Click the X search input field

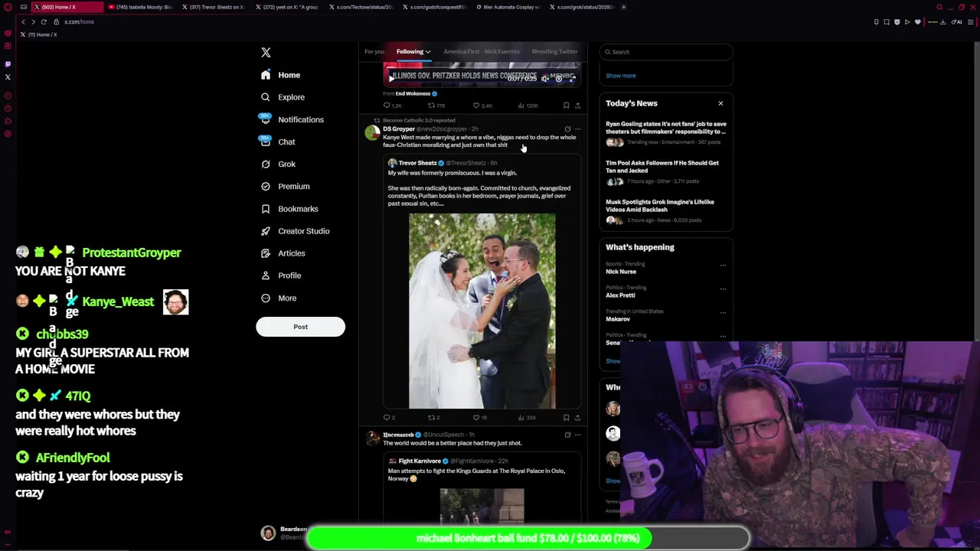pos(666,52)
